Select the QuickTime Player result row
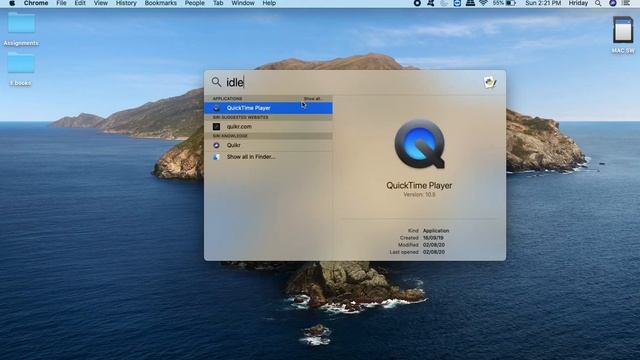The image size is (640, 360). (x=268, y=108)
